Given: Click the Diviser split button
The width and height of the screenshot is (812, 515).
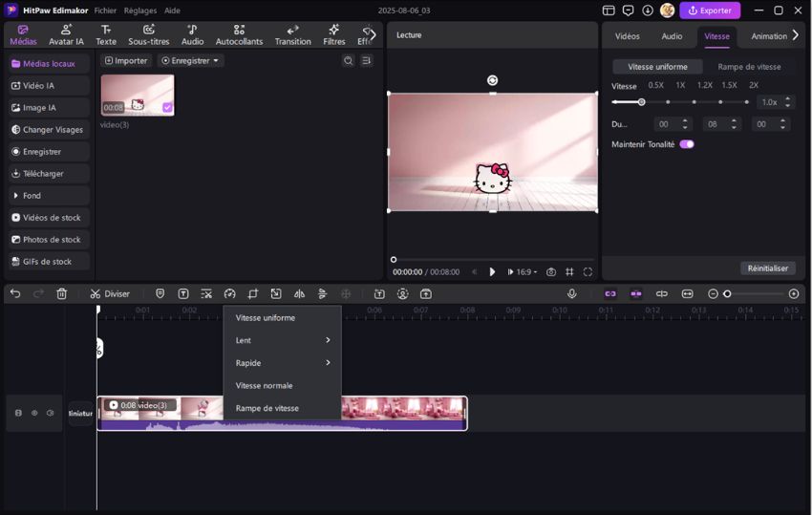Looking at the screenshot, I should [x=110, y=293].
